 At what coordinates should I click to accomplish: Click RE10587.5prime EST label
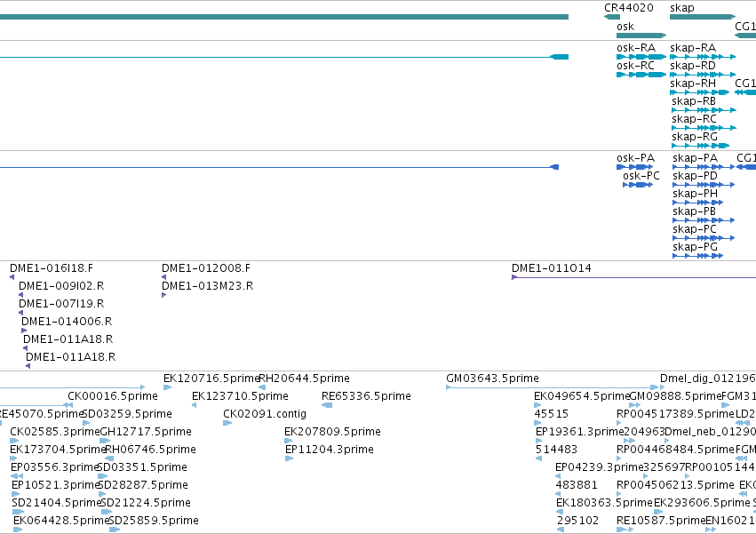tap(661, 521)
